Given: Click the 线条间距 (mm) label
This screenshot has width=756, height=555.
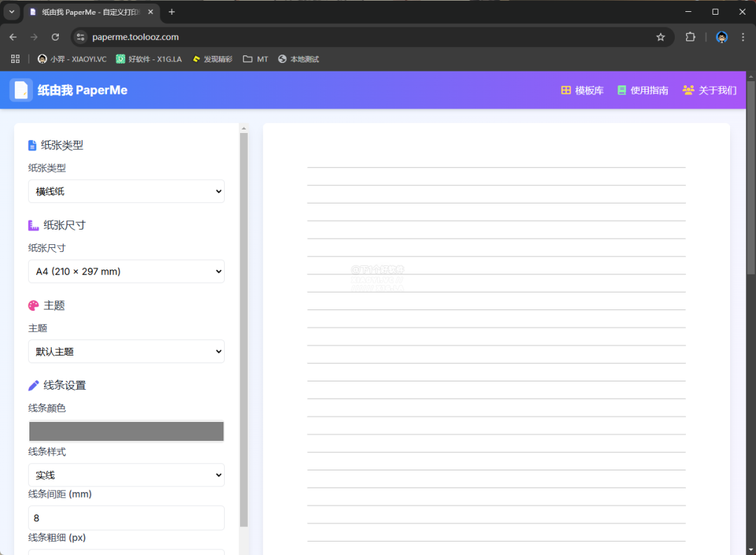Looking at the screenshot, I should pos(59,494).
